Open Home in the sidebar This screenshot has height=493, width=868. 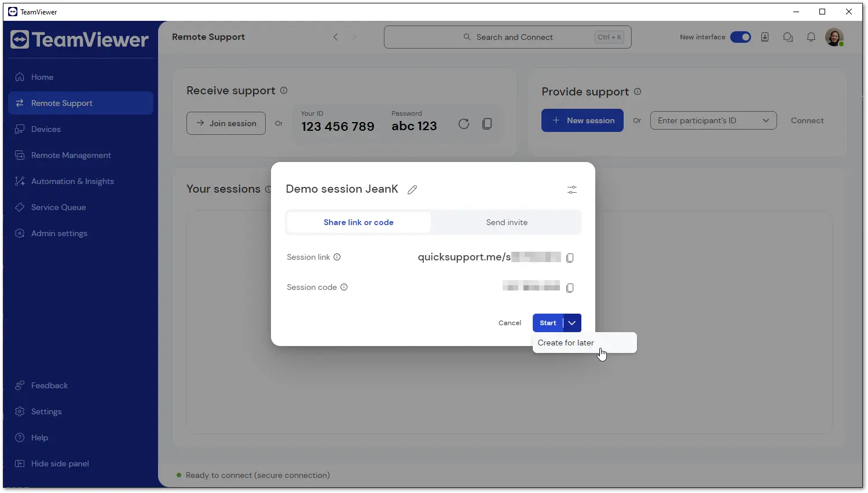pos(81,77)
